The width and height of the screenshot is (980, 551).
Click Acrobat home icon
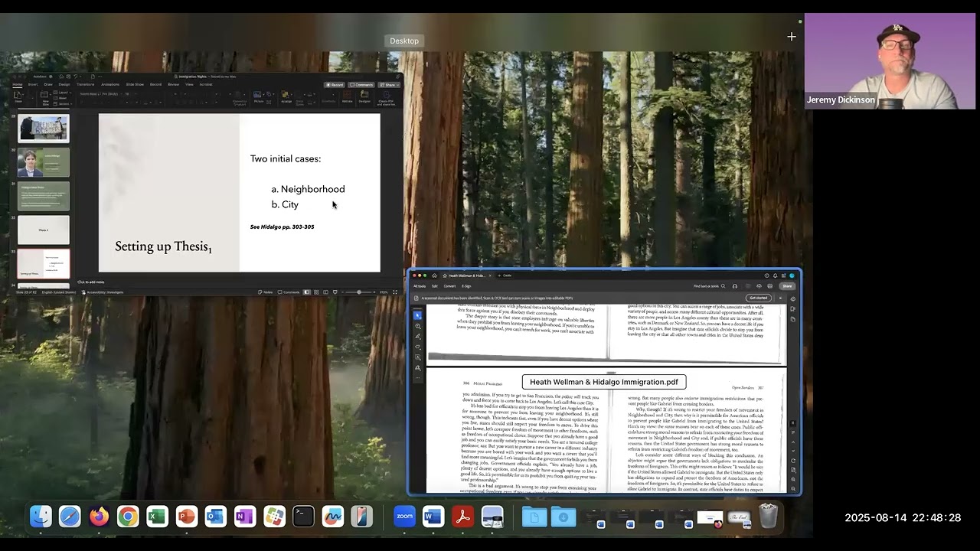point(434,275)
